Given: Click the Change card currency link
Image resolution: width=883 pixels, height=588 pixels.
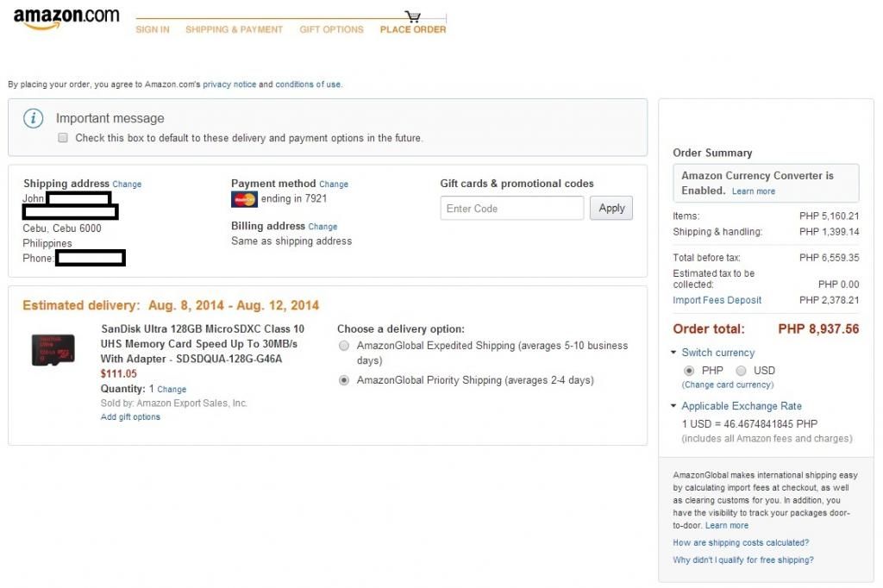Looking at the screenshot, I should 728,385.
